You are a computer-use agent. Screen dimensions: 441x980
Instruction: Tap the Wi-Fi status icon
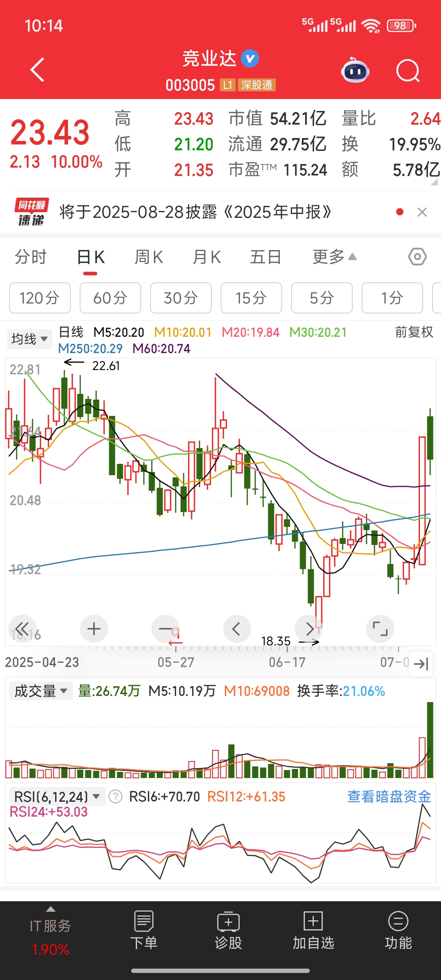[371, 26]
